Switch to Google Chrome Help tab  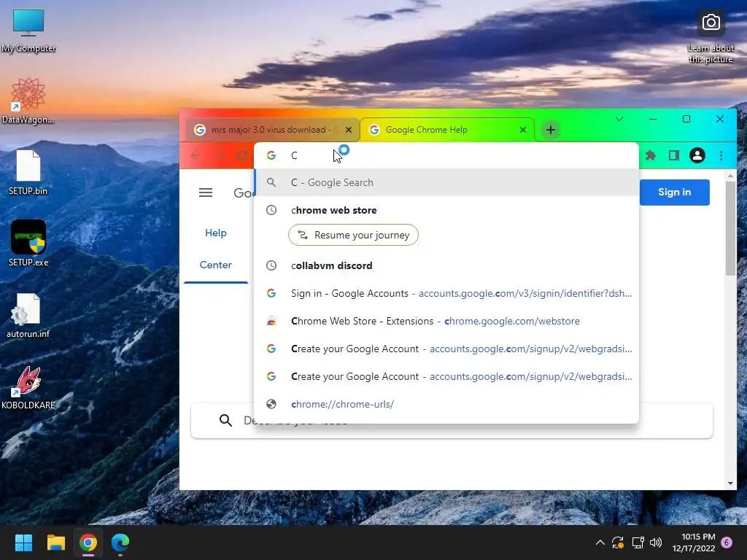tap(447, 130)
